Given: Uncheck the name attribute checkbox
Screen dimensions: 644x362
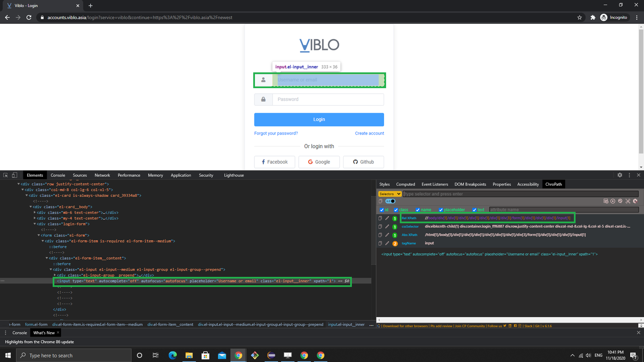Looking at the screenshot, I should point(418,210).
